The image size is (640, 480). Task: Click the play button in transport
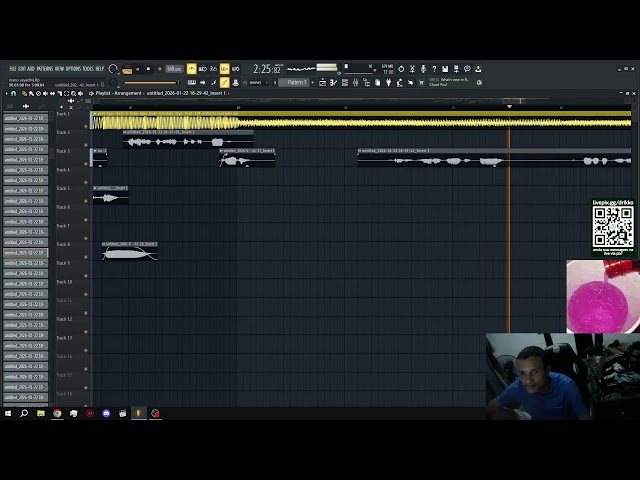pyautogui.click(x=138, y=69)
